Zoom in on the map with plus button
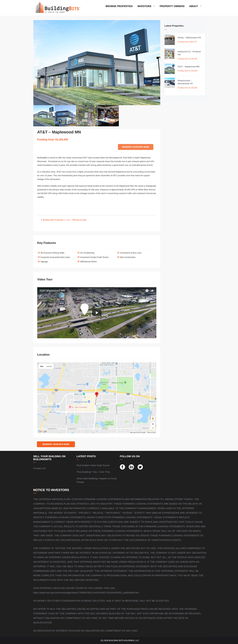The image size is (238, 644). pos(153,424)
